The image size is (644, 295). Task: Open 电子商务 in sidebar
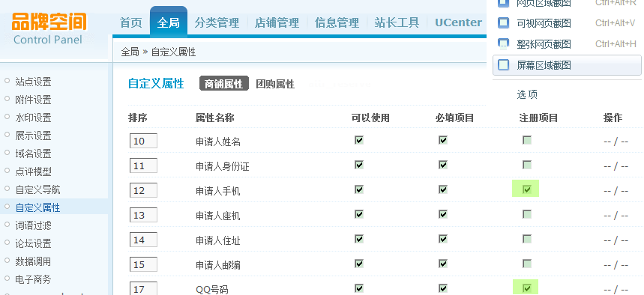click(33, 279)
